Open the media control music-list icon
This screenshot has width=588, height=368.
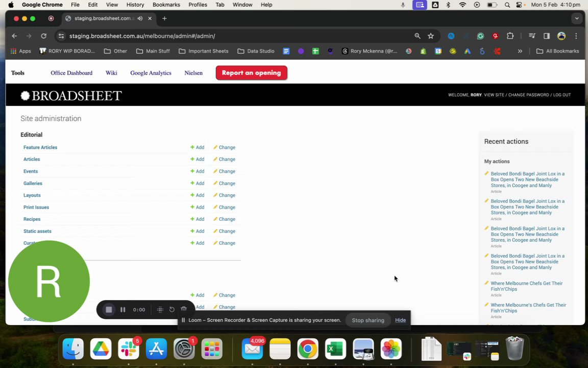click(x=532, y=36)
